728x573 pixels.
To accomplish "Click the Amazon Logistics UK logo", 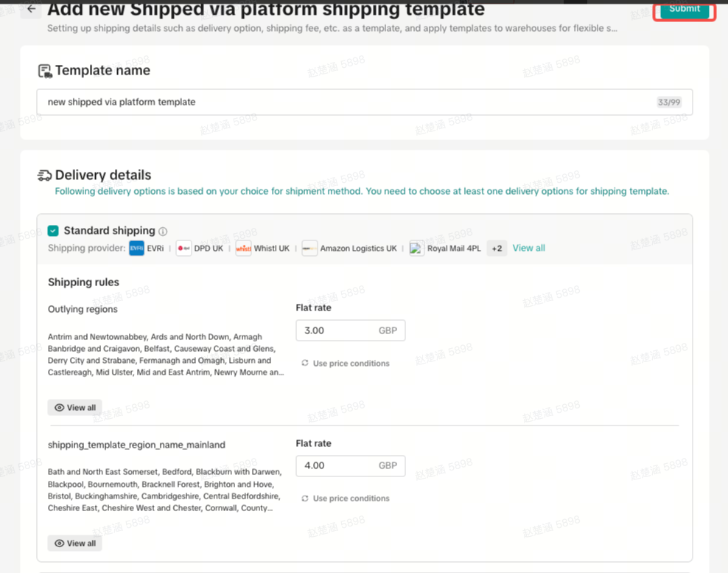I will 309,249.
